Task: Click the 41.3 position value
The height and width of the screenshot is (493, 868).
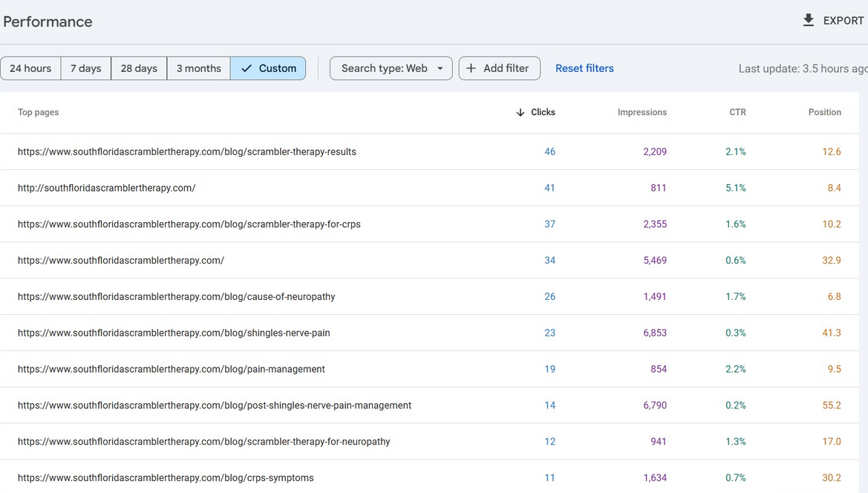Action: point(832,333)
